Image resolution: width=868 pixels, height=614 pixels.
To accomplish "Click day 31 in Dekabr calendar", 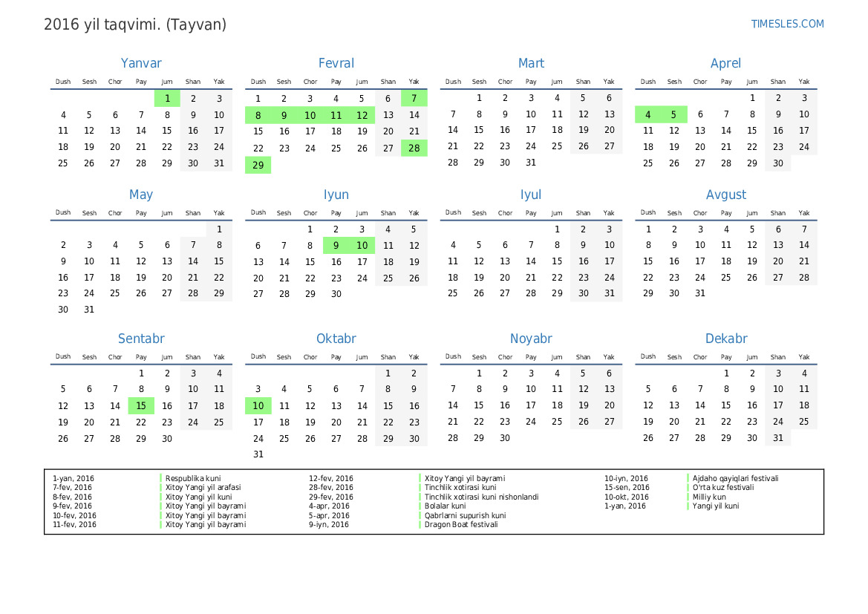I will pos(777,438).
